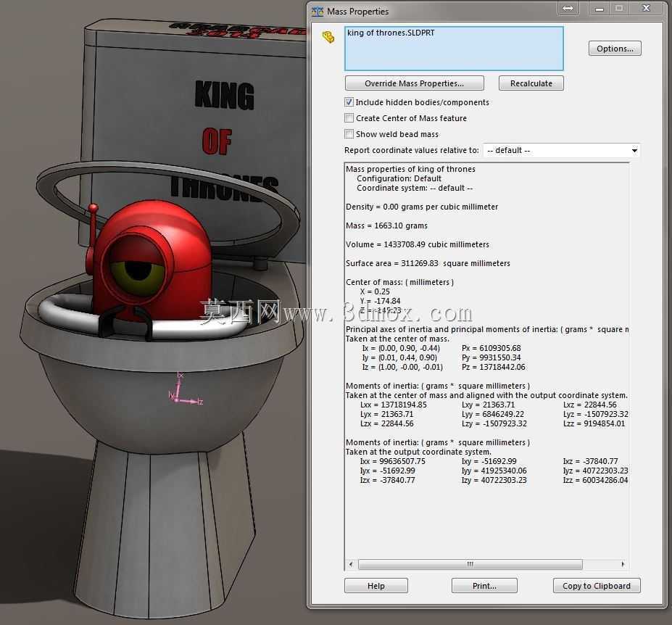Click the Ix = (0.00, 0.90, -0.44) line
Viewport: 672px width, 625px height.
(x=401, y=348)
